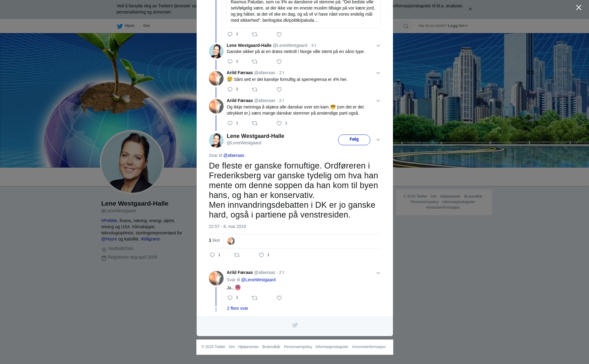
Task: Open the Om menu item in top bar
Action: pos(146,26)
